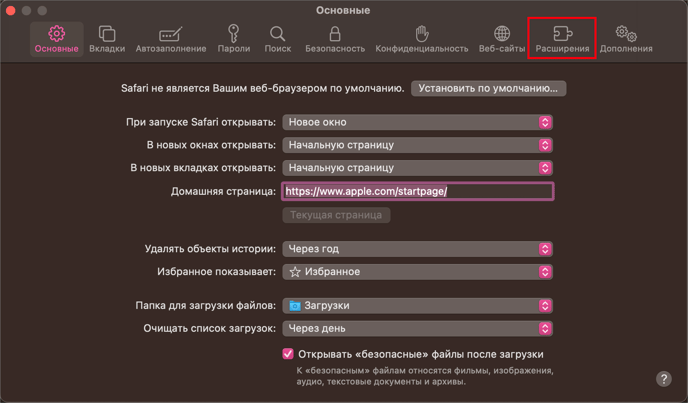Click the Домашняя страница label
The width and height of the screenshot is (688, 403).
223,191
